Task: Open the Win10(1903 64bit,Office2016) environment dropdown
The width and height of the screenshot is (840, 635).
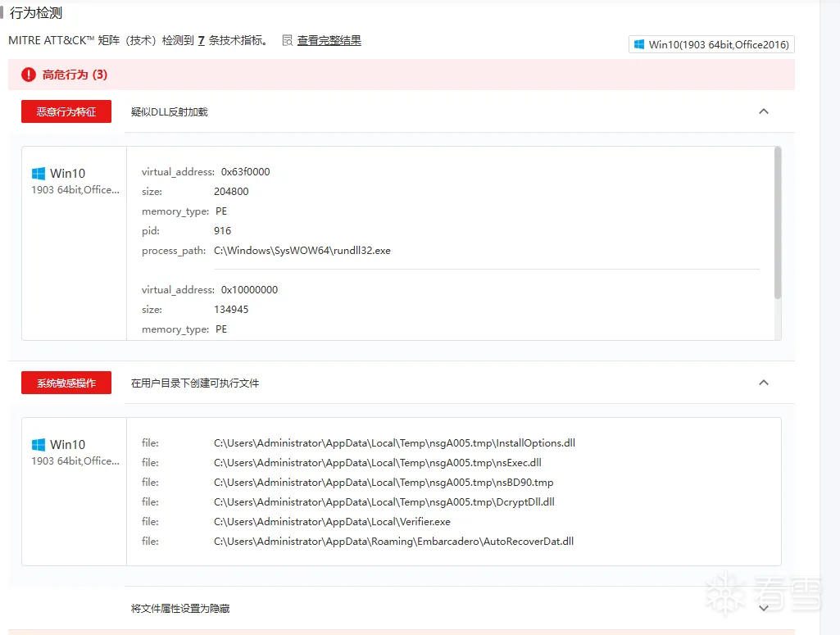Action: point(711,44)
